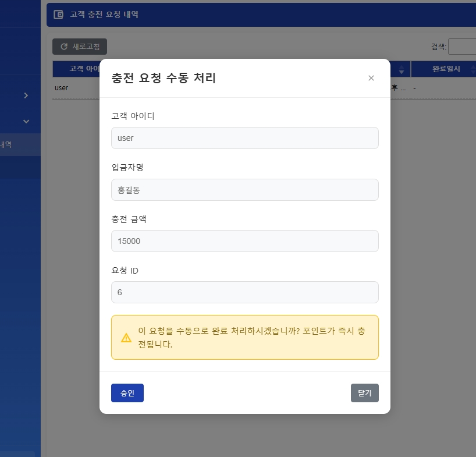
Task: Dismiss the dialog with the 닫기 button
Action: (364, 393)
